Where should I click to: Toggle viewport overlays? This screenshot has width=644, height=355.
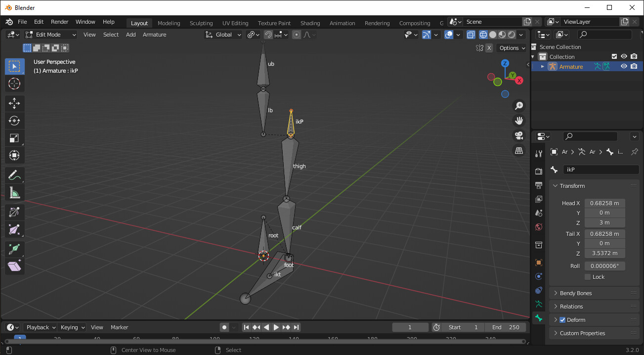pyautogui.click(x=449, y=35)
